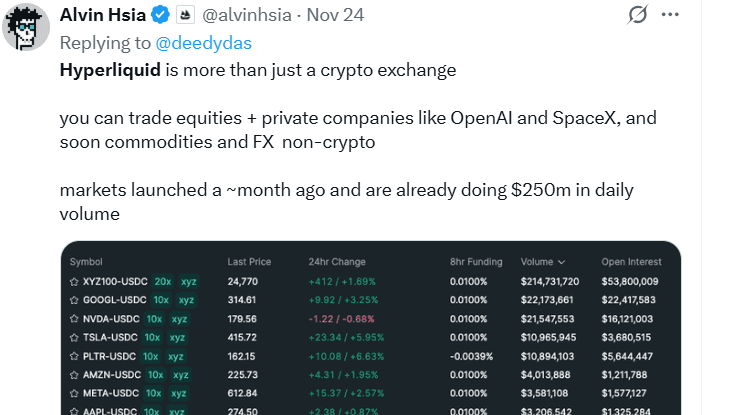Click the 10x leverage tag on GOOGL-USDC

point(161,300)
